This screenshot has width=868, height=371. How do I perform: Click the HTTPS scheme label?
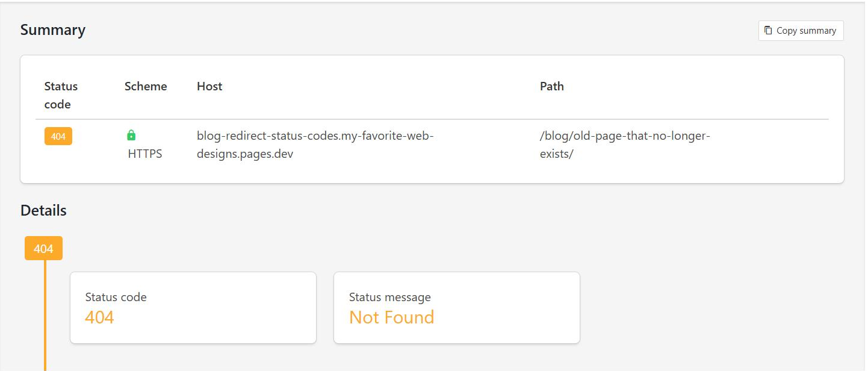coord(145,154)
